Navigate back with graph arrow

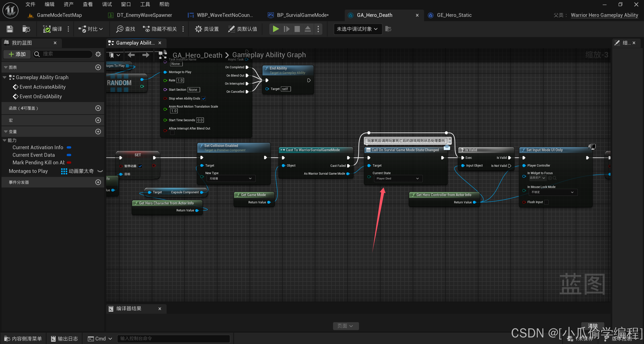click(131, 55)
